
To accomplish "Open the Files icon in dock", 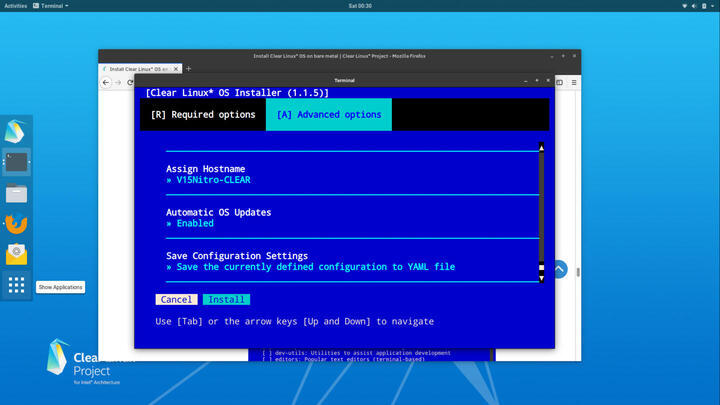I will coord(16,193).
